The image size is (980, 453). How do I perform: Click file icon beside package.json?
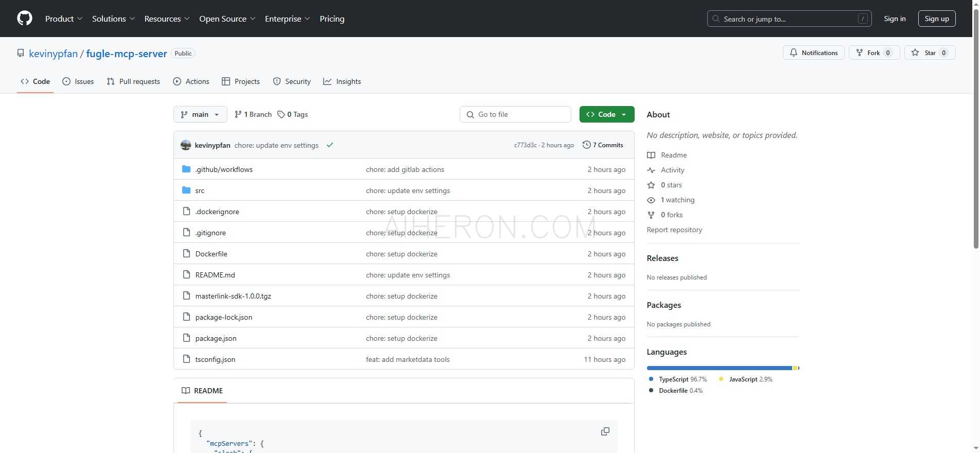(187, 338)
